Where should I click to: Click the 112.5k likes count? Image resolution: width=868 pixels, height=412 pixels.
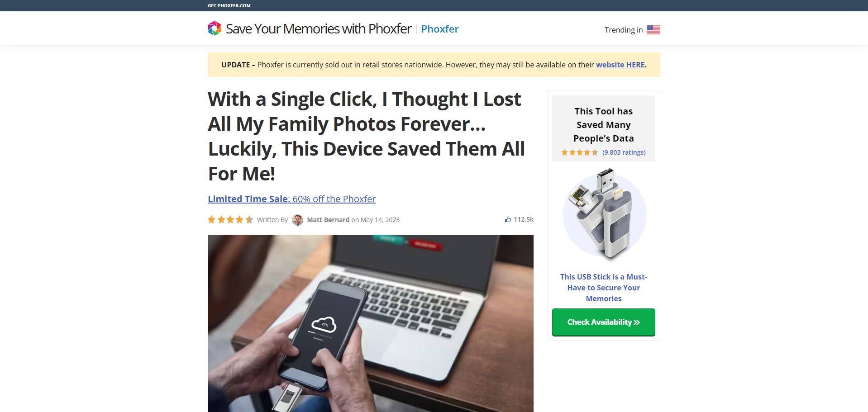click(x=524, y=219)
